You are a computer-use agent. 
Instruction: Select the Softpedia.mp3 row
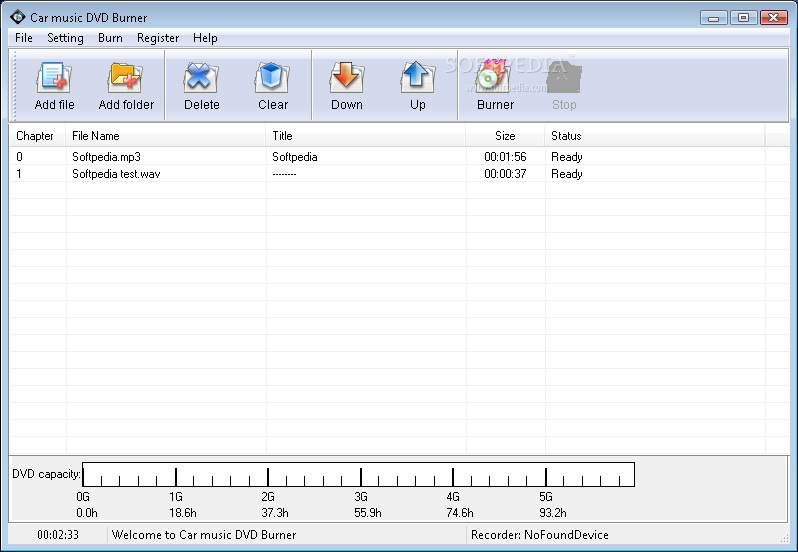pos(107,157)
